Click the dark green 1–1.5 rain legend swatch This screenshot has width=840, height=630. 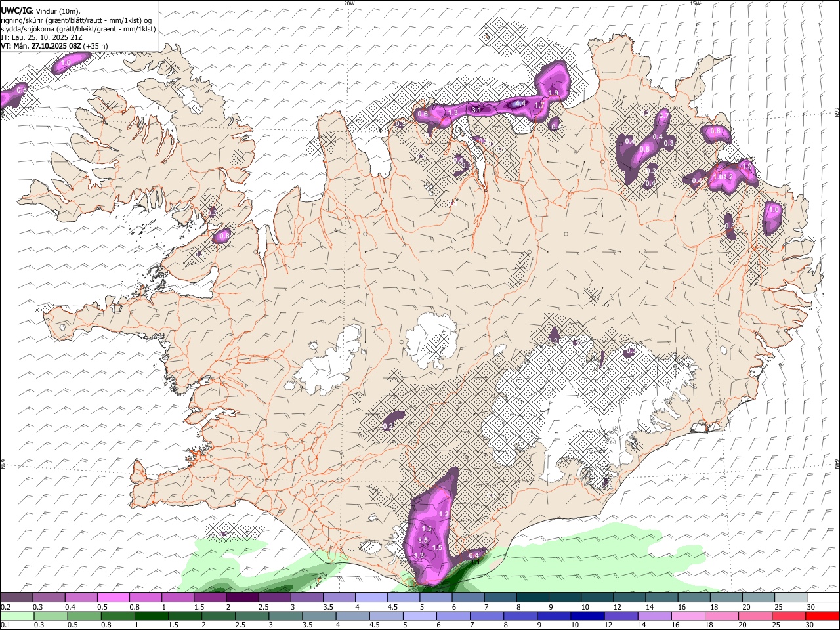(150, 616)
